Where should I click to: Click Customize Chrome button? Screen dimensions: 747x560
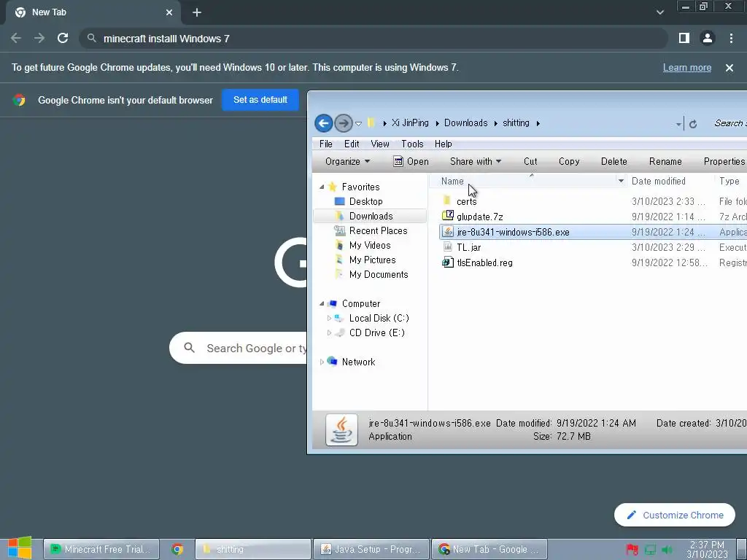[675, 515]
